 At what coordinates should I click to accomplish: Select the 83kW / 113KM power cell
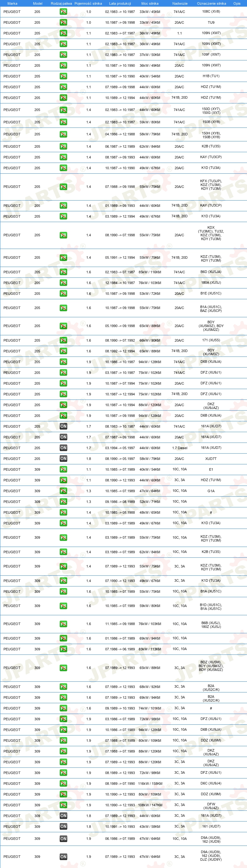click(x=150, y=649)
